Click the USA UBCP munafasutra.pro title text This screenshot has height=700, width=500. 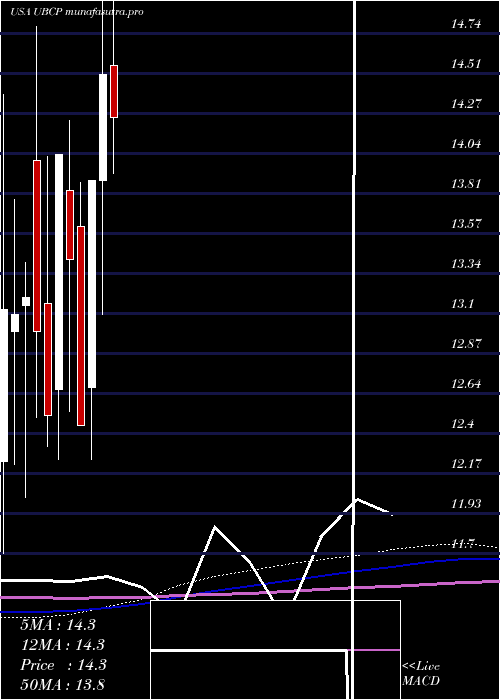pyautogui.click(x=77, y=12)
